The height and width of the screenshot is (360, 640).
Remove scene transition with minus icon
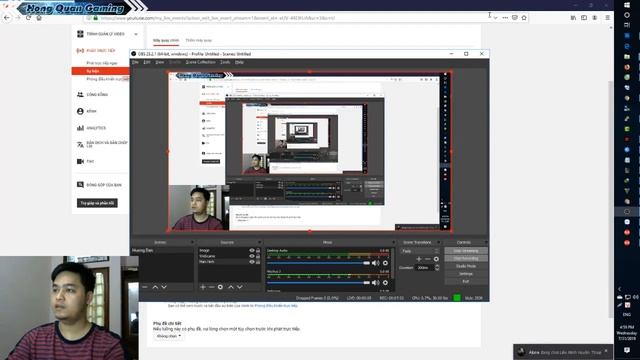[427, 259]
